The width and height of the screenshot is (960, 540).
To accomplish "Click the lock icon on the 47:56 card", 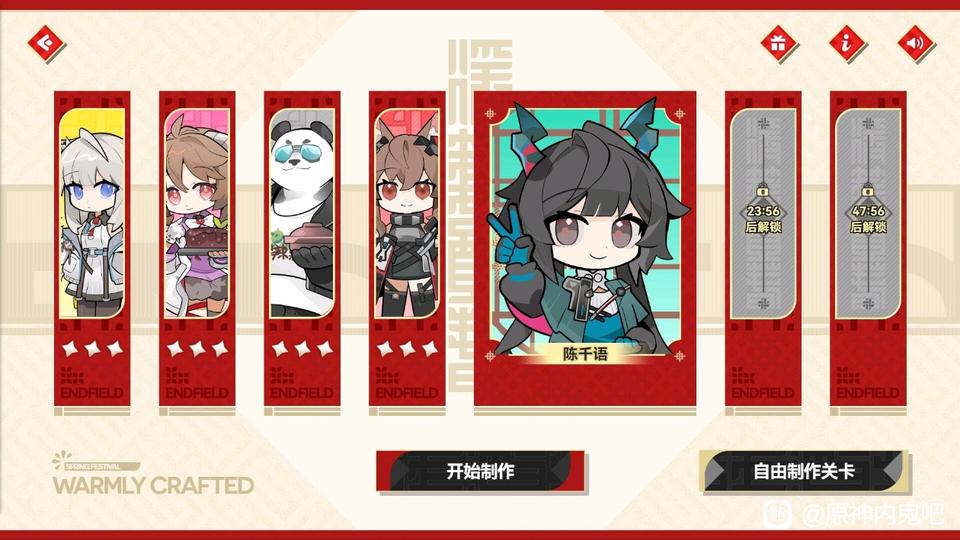I will [868, 191].
